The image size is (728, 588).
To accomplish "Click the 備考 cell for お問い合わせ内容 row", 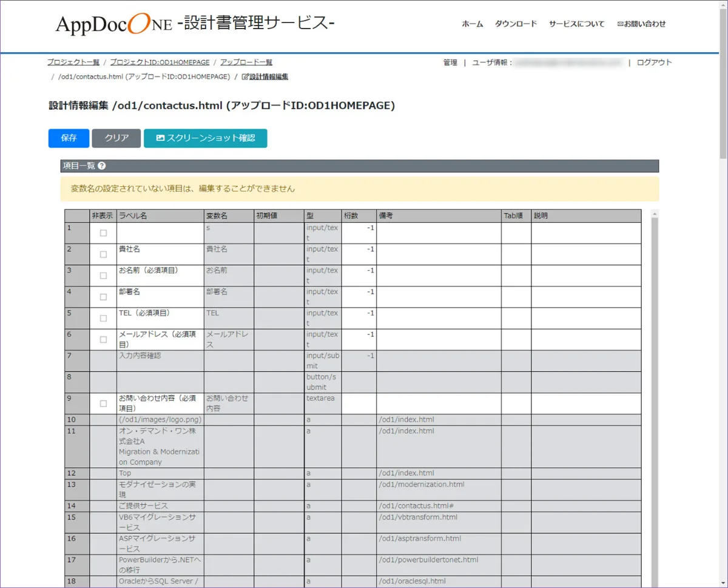I will 439,404.
